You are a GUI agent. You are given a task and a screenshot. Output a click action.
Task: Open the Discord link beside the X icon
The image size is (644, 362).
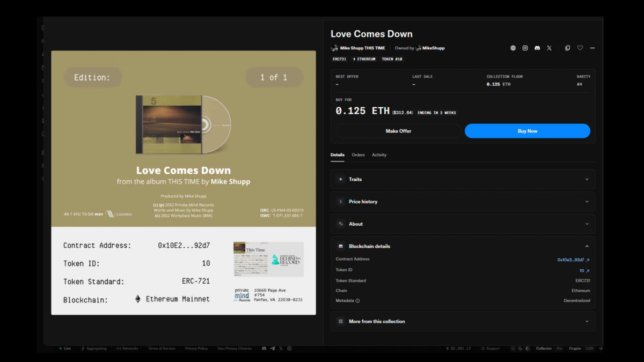tap(537, 48)
